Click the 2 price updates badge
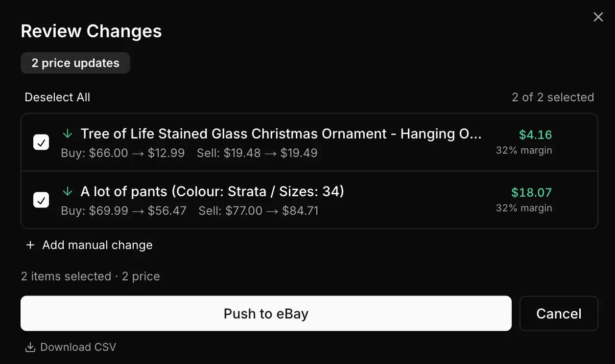The image size is (615, 364). (75, 63)
